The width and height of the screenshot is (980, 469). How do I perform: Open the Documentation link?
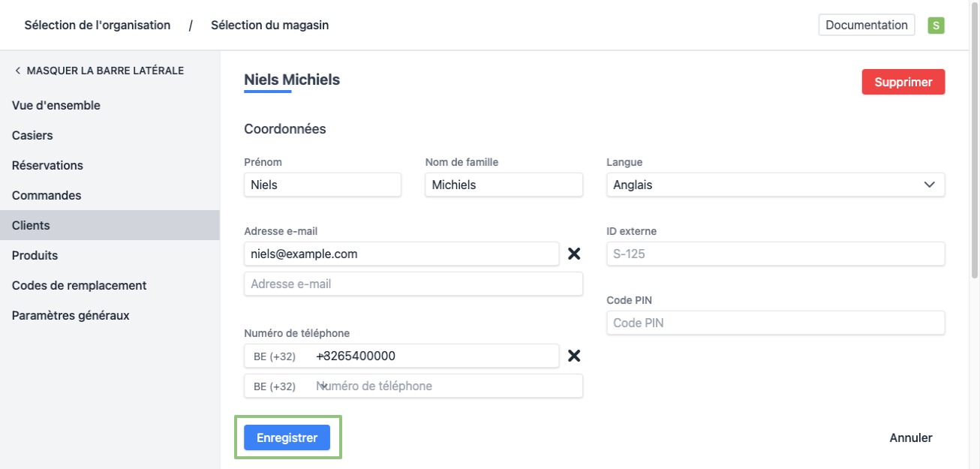[x=866, y=25]
